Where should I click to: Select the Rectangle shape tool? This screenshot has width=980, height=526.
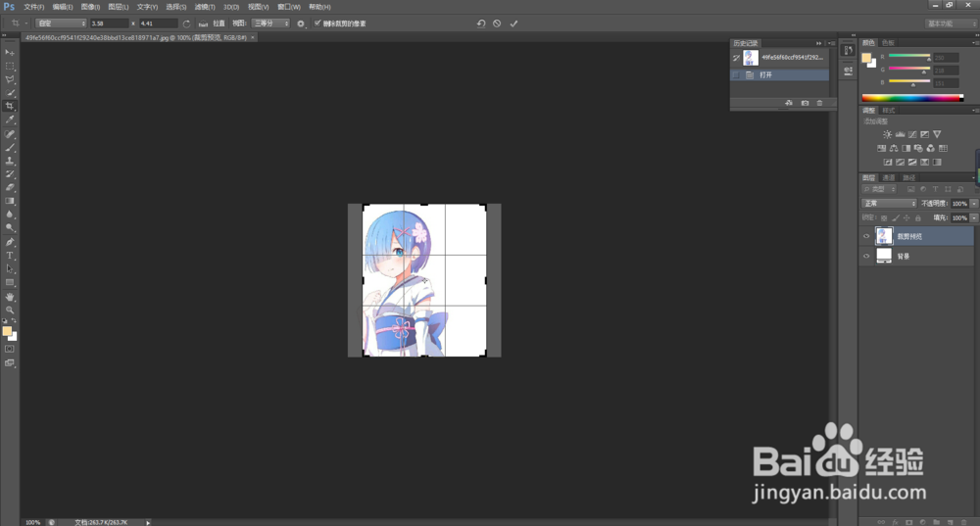10,283
